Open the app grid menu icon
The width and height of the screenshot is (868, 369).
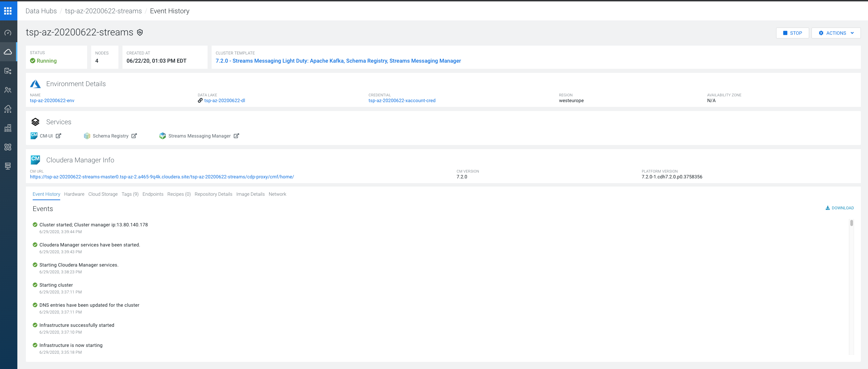[8, 11]
